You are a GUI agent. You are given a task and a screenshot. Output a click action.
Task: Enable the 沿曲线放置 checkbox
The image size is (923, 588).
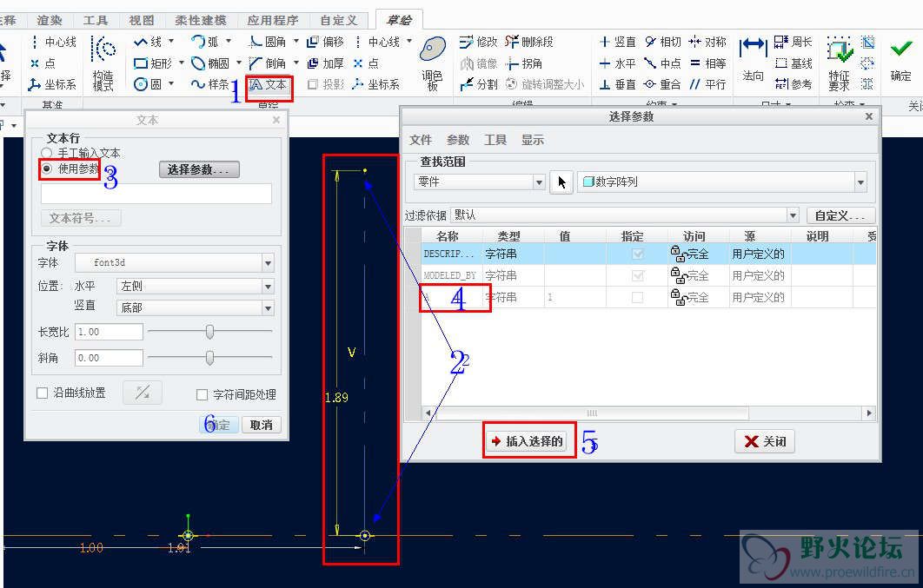(43, 393)
